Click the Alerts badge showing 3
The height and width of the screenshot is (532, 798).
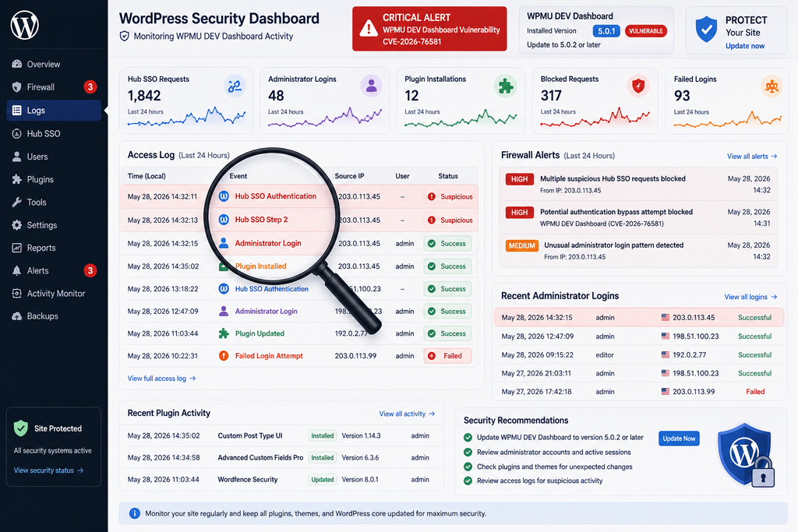tap(90, 270)
